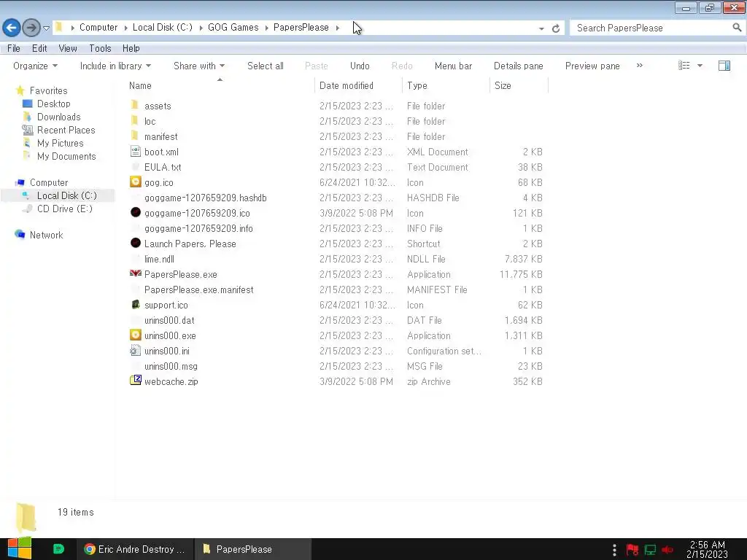The height and width of the screenshot is (560, 747).
Task: Sort by the Size column header
Action: pos(503,86)
